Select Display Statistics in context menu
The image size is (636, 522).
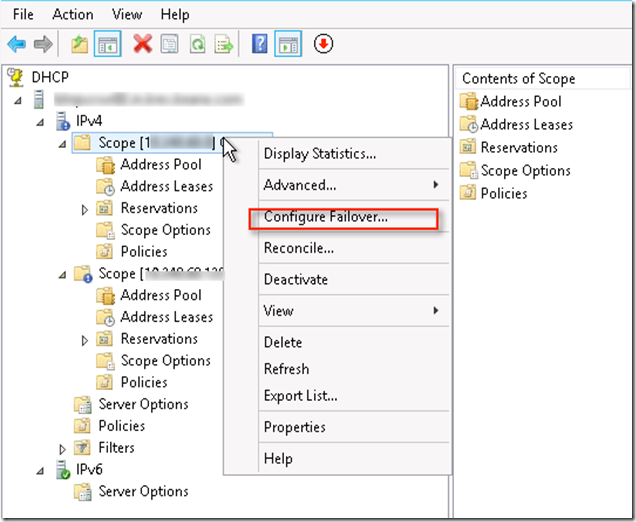click(319, 153)
